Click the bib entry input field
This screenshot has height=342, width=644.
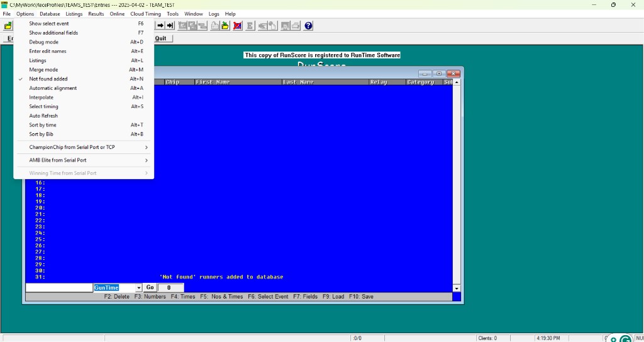(59, 288)
